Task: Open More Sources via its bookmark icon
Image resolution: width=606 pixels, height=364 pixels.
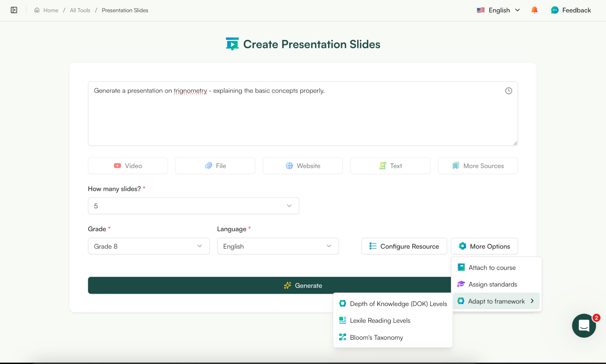Action: click(456, 165)
